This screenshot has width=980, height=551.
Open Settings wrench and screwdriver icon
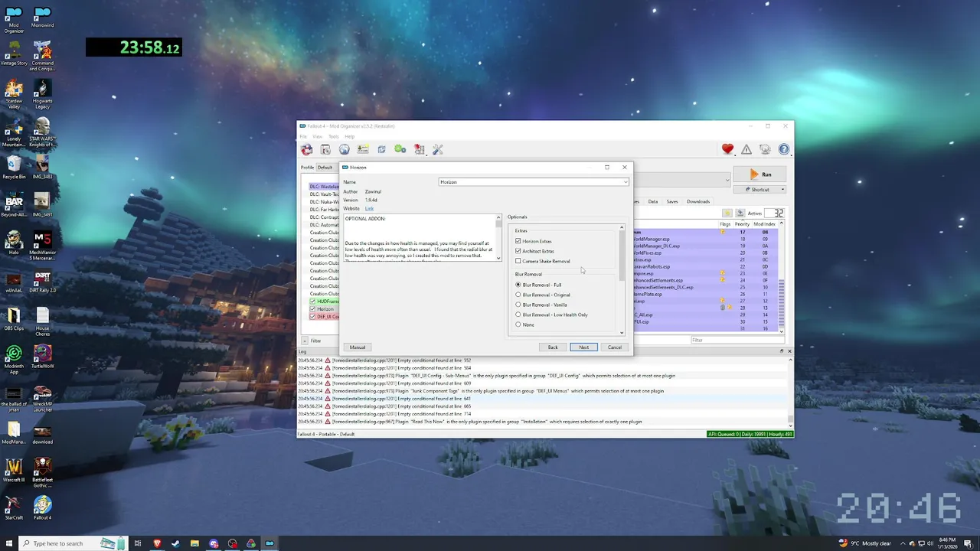(437, 149)
